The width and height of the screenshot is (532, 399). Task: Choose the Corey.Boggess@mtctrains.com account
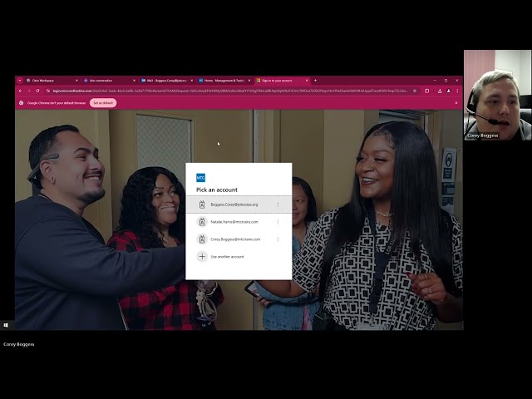[239, 239]
